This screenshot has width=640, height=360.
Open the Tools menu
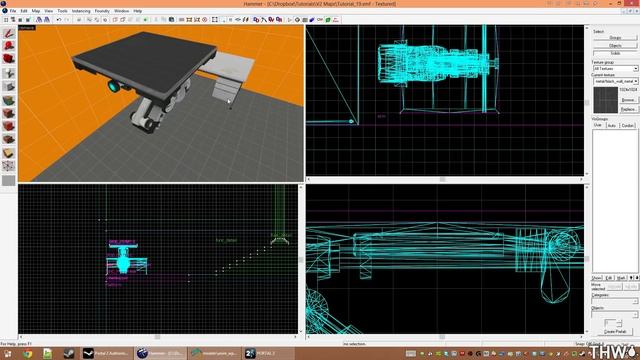point(62,11)
